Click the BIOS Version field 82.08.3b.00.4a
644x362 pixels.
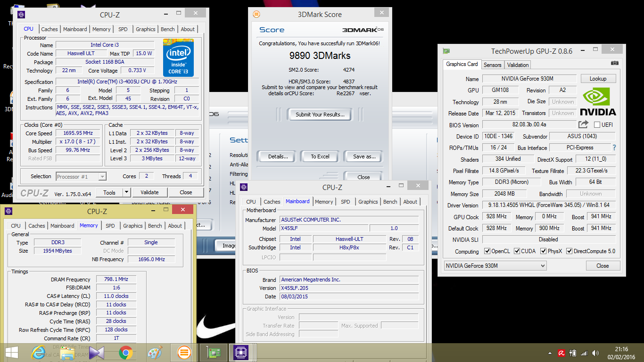click(529, 125)
